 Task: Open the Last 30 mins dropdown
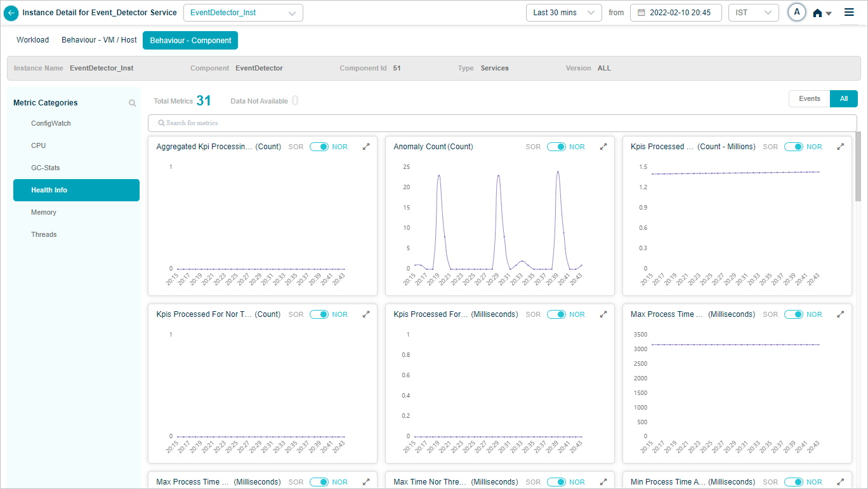click(563, 13)
